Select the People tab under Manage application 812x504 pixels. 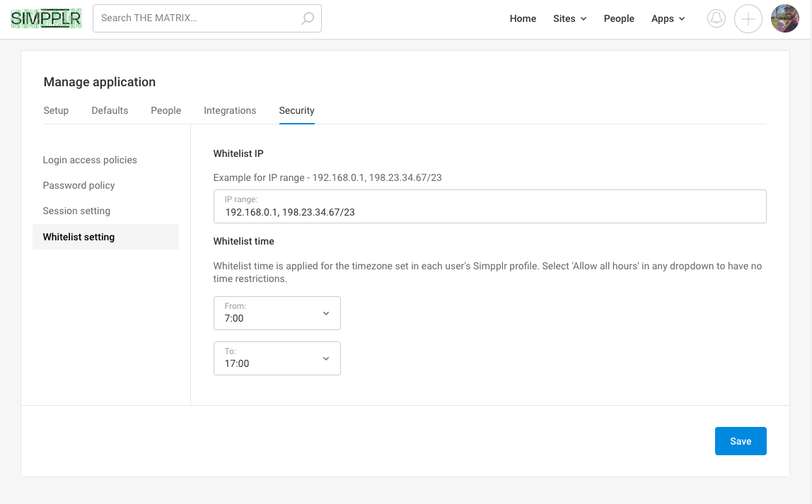pyautogui.click(x=166, y=110)
